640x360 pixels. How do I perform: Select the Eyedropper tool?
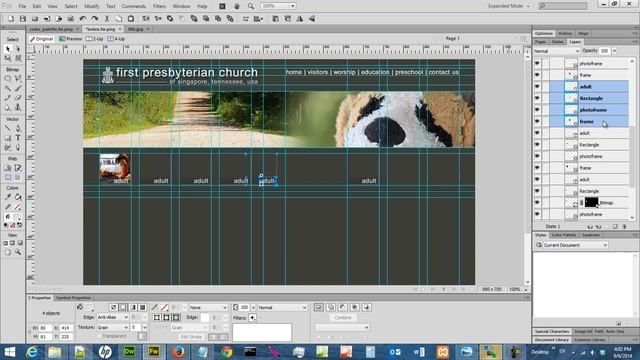click(8, 197)
